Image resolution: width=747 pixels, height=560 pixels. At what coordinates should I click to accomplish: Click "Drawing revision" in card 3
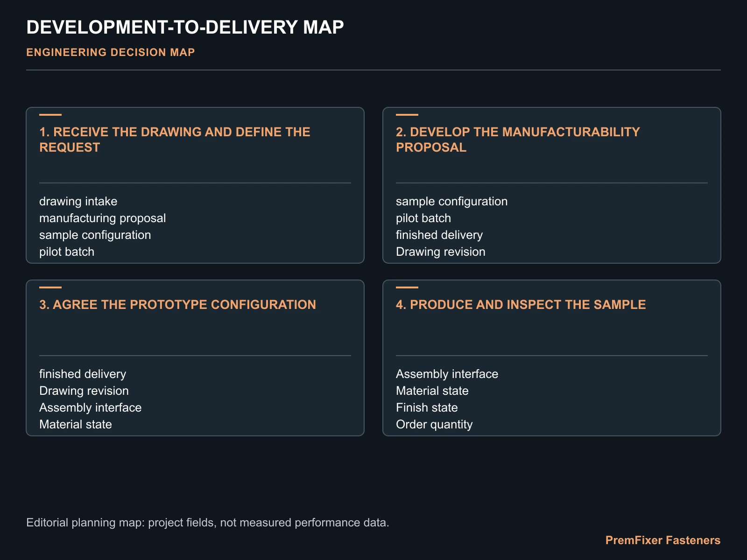tap(84, 391)
